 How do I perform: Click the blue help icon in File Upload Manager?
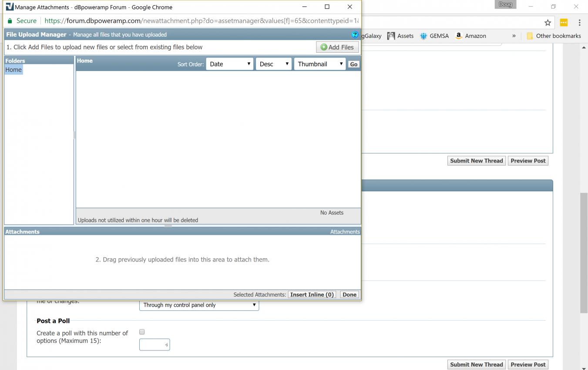[x=355, y=34]
